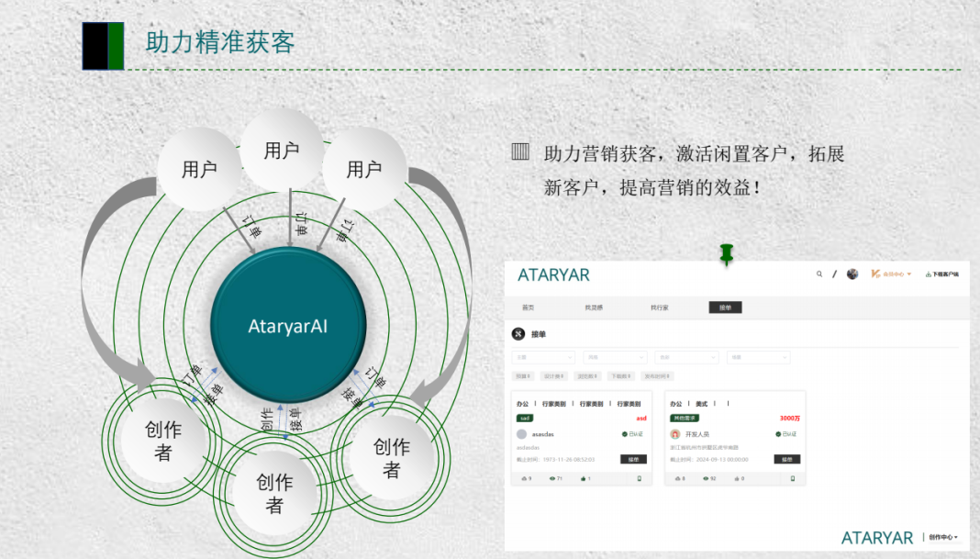Switch to the 找行家 tab
Viewport: 980px width, 559px height.
pos(660,307)
